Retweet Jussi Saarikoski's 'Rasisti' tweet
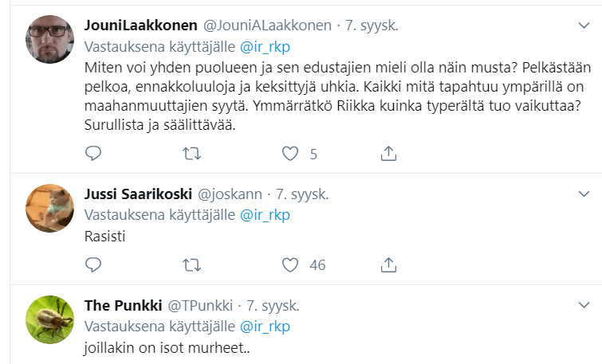Viewport: 602px width, 364px height. pyautogui.click(x=192, y=264)
